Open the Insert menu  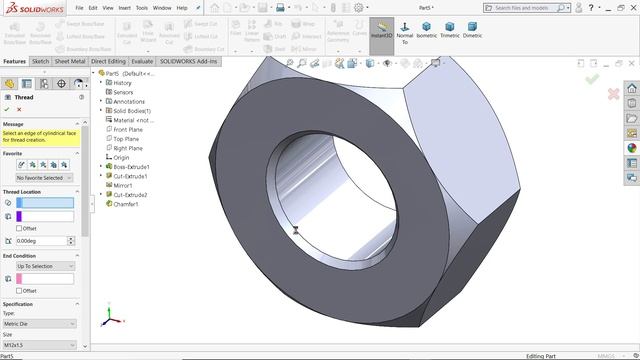pos(124,8)
